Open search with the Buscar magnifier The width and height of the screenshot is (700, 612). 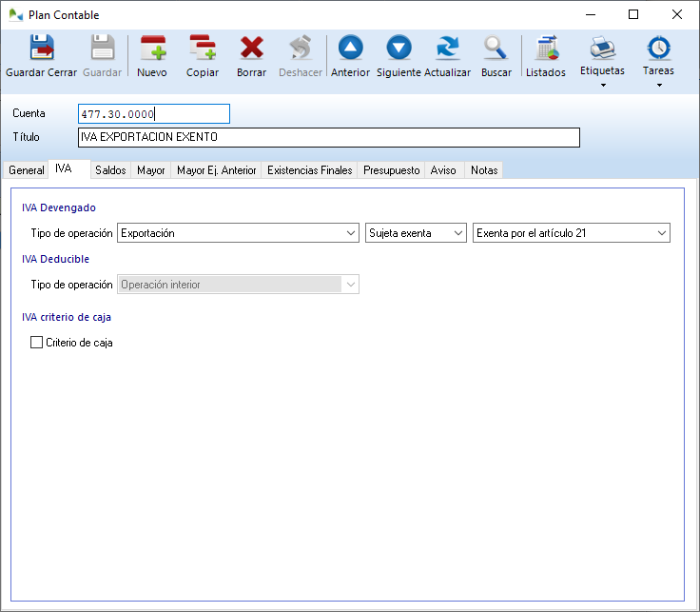496,47
